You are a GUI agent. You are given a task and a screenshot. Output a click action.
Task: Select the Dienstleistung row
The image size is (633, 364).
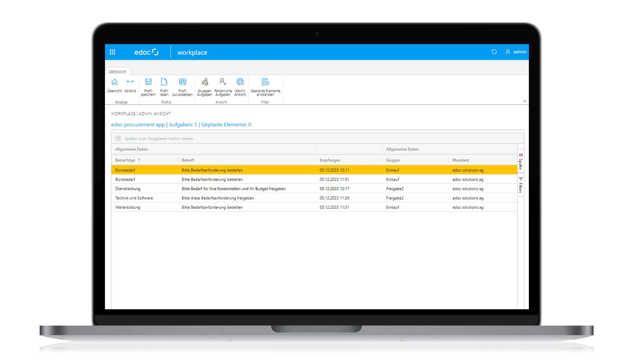314,188
